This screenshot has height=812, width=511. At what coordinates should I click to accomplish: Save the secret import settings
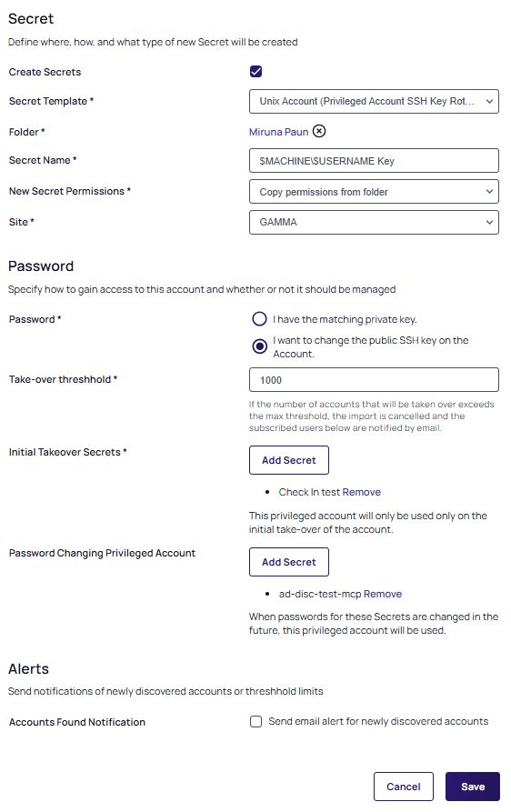(473, 787)
